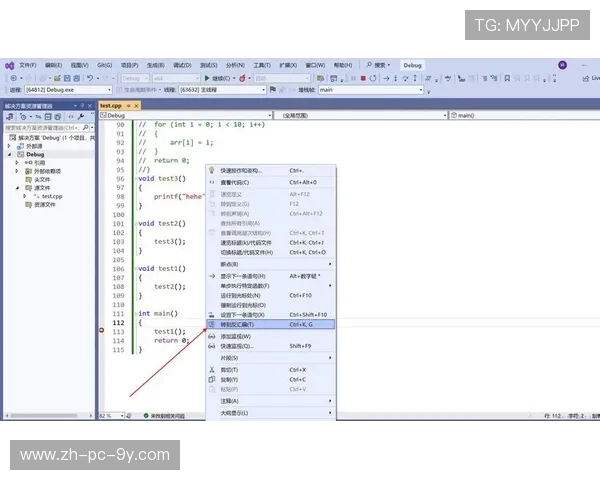Click the Show Next Statement arrow icon

[x=386, y=78]
